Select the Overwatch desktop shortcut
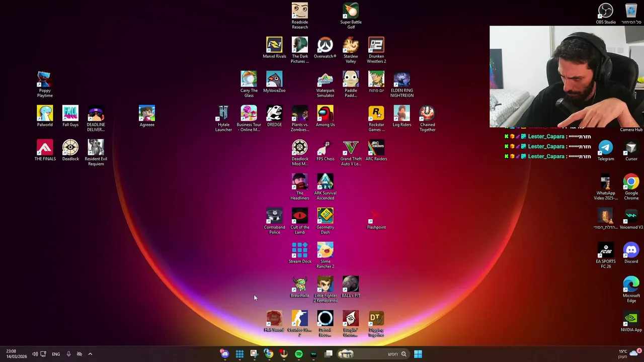 (325, 48)
